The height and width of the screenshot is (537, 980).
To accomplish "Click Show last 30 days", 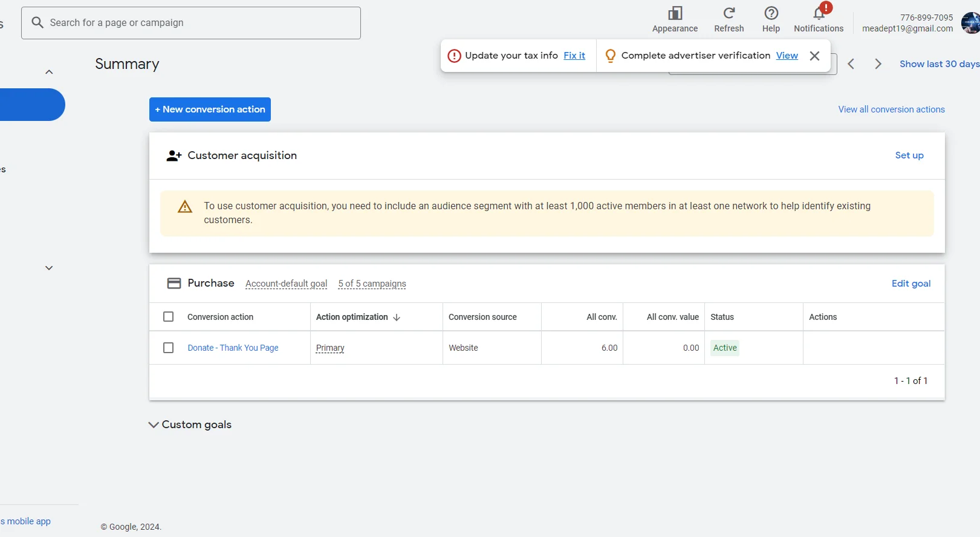I will pos(939,64).
